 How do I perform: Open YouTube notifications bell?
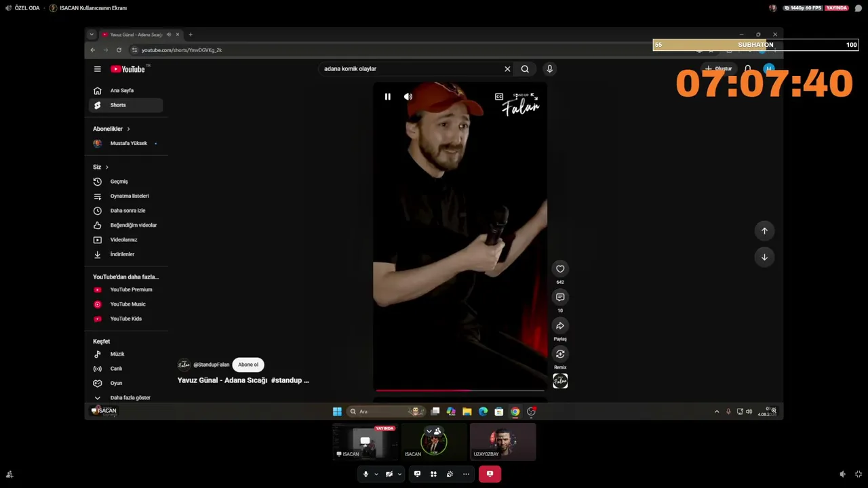tap(747, 68)
